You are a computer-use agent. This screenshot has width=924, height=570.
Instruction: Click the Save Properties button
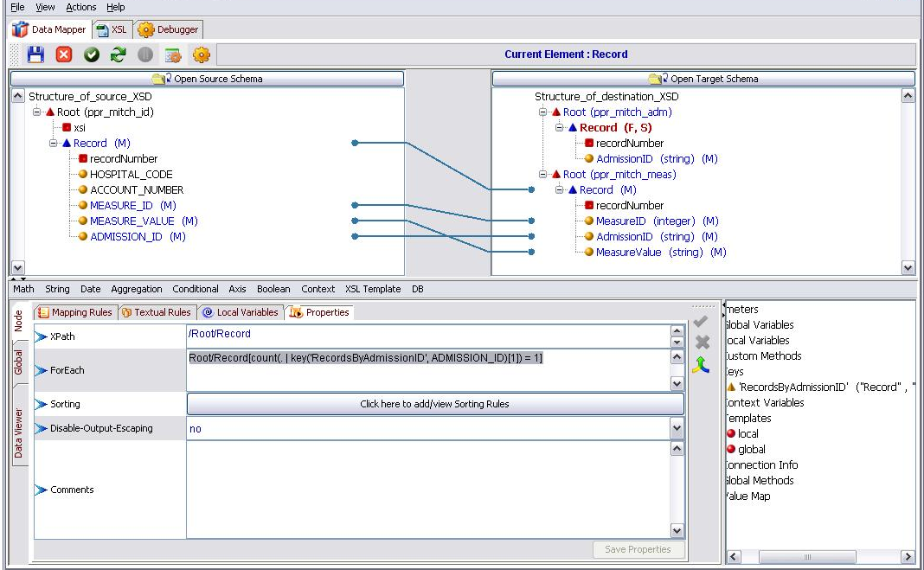pos(638,549)
